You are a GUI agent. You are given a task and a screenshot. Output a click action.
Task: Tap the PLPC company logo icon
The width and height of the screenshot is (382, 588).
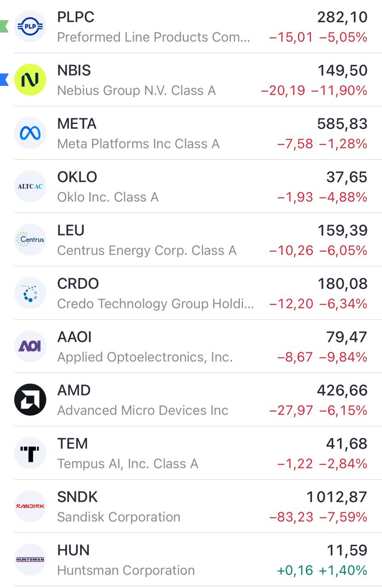point(30,27)
